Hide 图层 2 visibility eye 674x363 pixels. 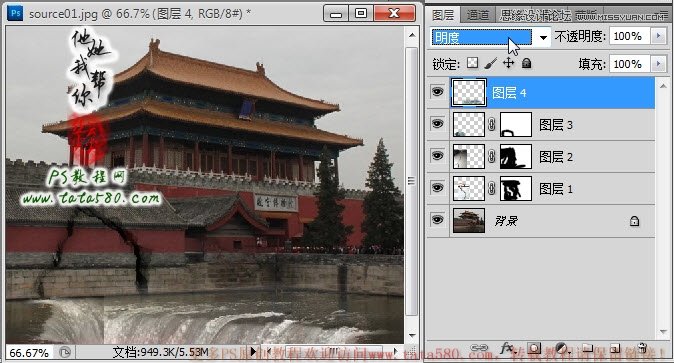(x=438, y=156)
